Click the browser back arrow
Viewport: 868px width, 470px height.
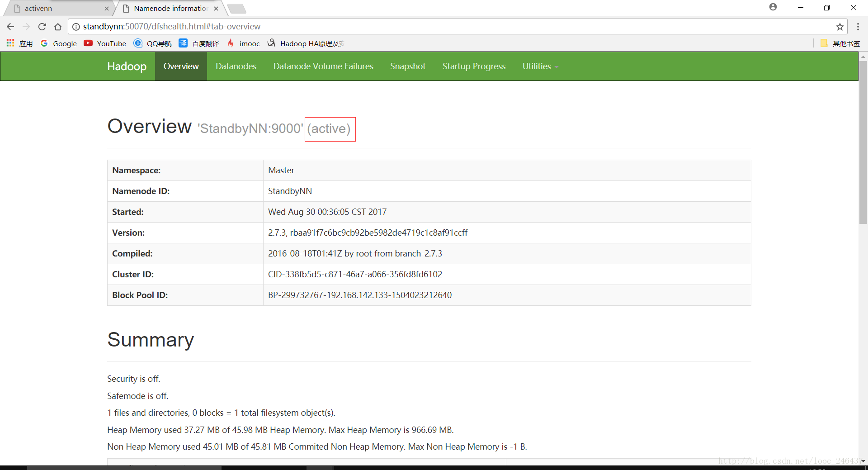click(x=10, y=27)
